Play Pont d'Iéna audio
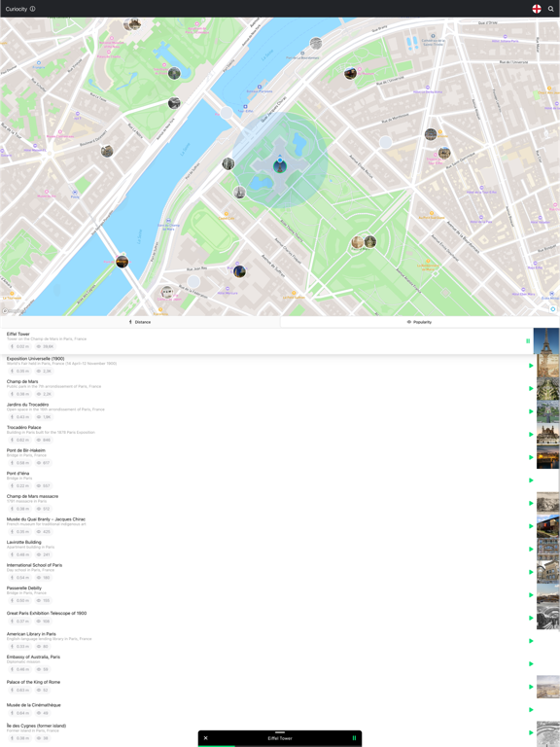Screen dimensions: 560x747 pos(531,480)
